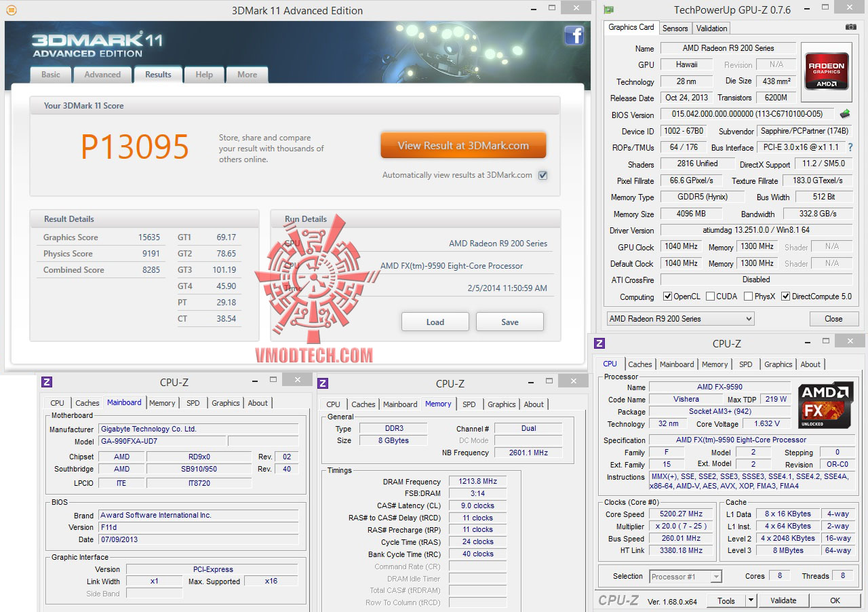Image resolution: width=868 pixels, height=612 pixels.
Task: Click the GA-990FXA-UD7 model field
Action: [x=162, y=441]
